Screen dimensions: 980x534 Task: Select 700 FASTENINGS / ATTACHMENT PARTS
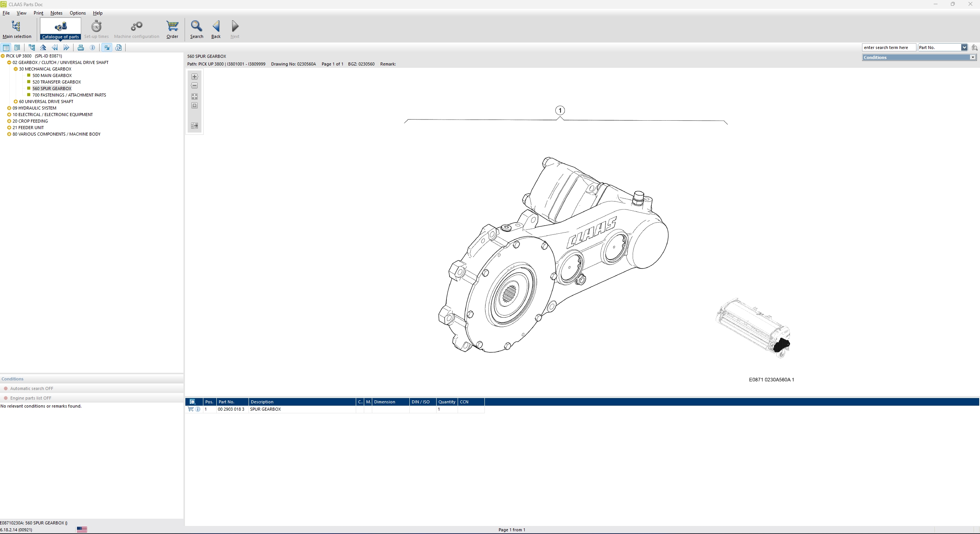coord(69,95)
